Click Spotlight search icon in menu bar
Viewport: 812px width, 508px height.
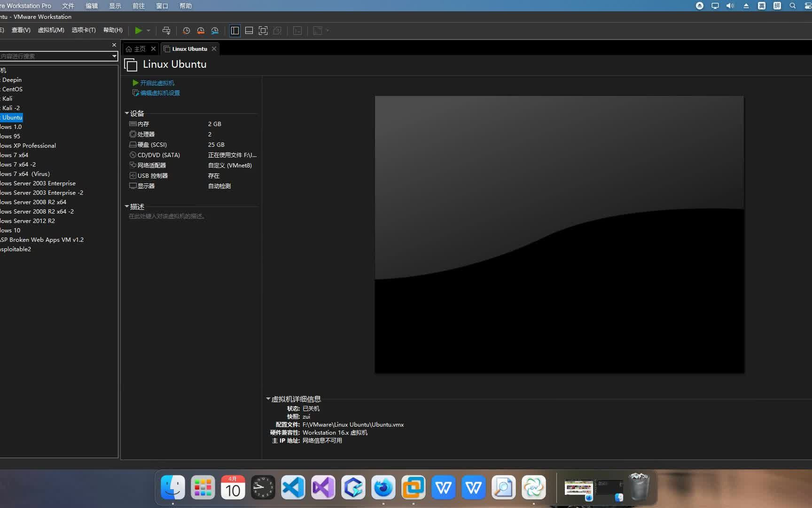[793, 6]
